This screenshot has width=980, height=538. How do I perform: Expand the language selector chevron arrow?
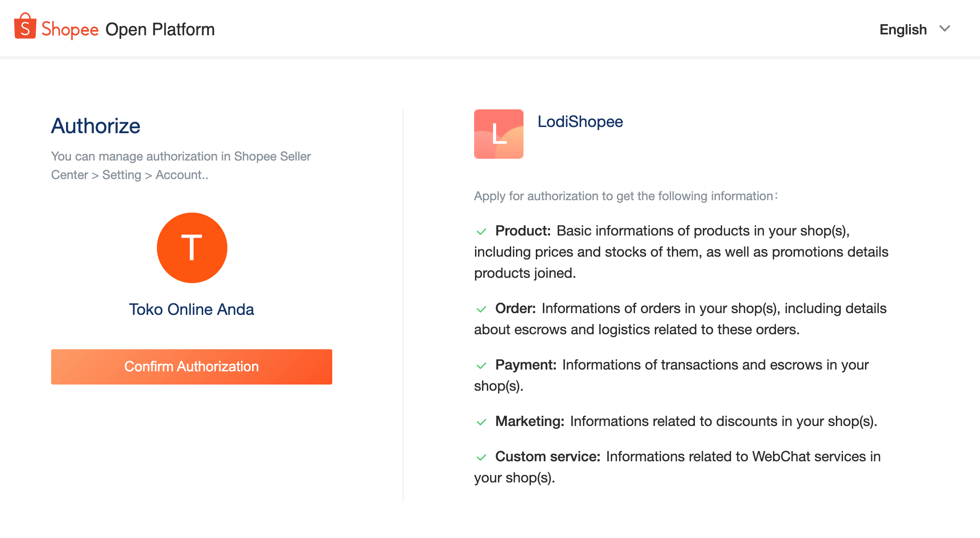pyautogui.click(x=945, y=29)
